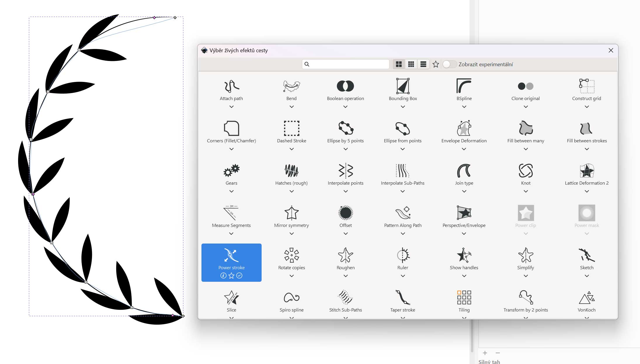The image size is (640, 364).
Task: Switch to large grid view mode
Action: [399, 64]
